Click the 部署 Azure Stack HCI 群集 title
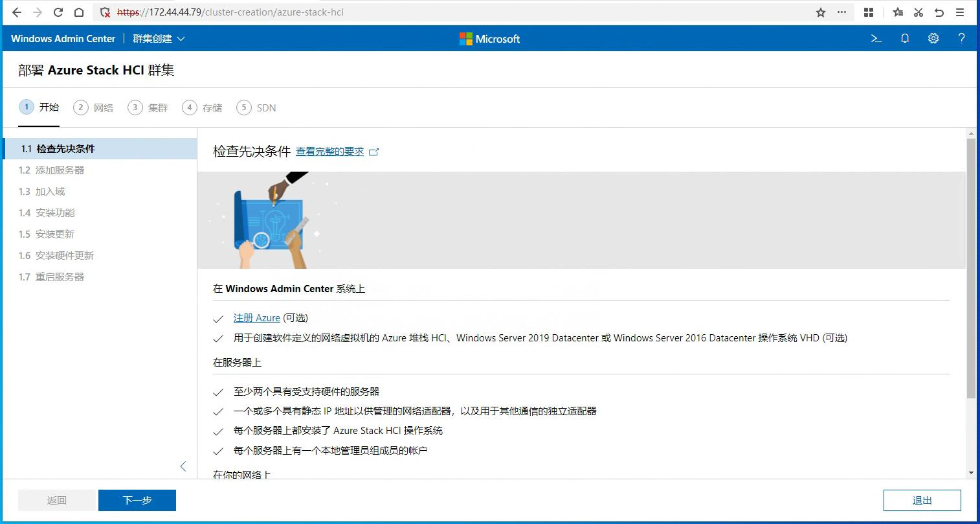Viewport: 980px width, 524px height. [96, 70]
